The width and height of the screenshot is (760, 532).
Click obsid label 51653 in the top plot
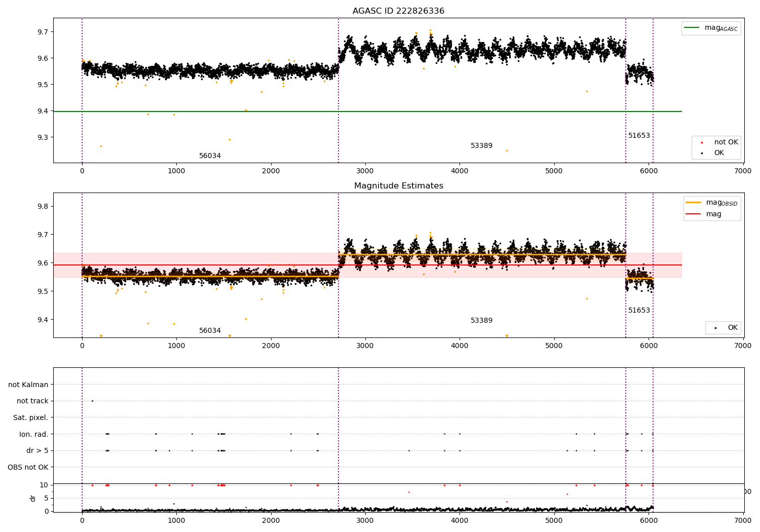tap(639, 136)
